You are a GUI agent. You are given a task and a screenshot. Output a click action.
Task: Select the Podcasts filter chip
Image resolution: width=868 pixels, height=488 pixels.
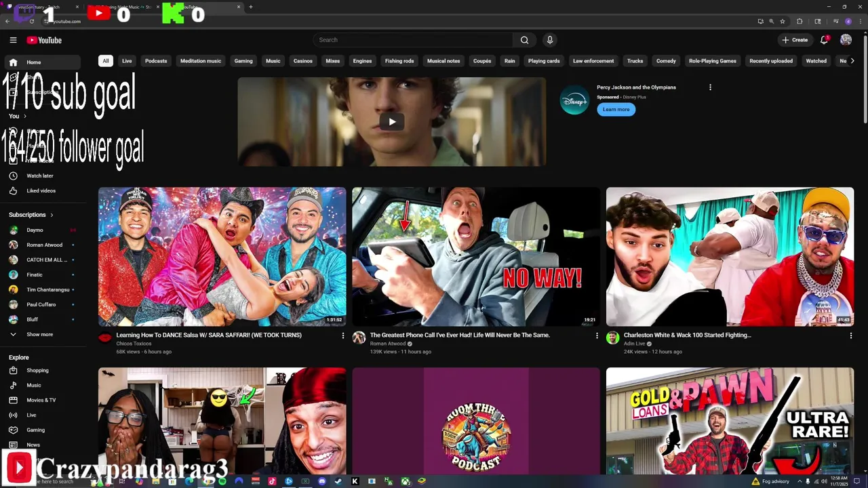click(x=156, y=61)
